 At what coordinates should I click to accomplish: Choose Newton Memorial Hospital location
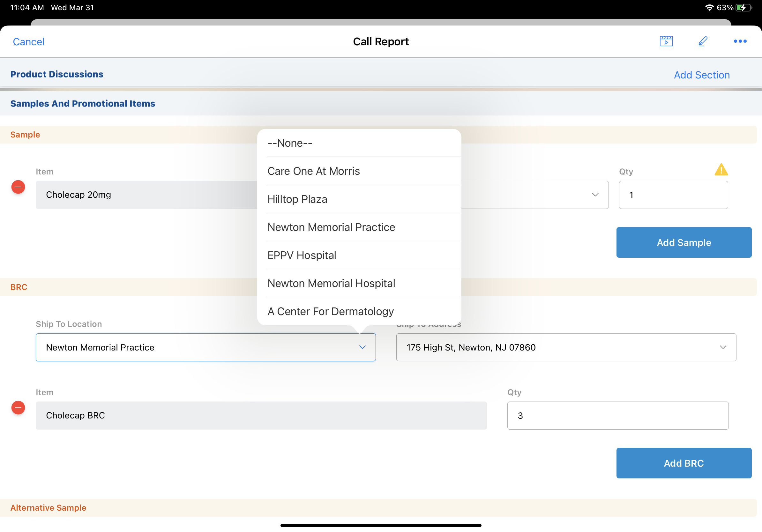[x=331, y=284]
